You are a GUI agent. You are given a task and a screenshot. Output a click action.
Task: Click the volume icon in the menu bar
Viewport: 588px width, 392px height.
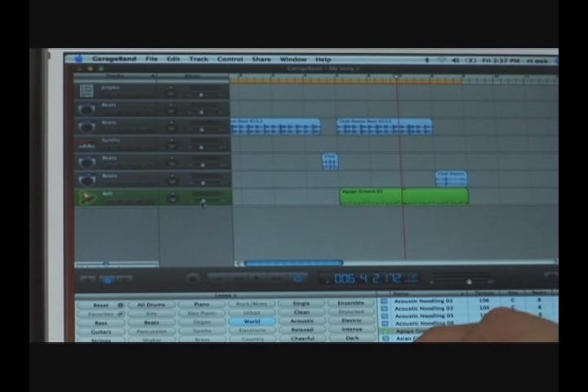point(455,60)
